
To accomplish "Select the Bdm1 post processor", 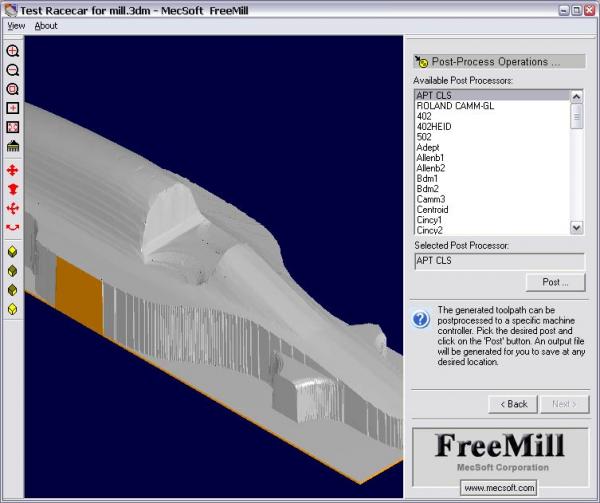I will tap(492, 179).
